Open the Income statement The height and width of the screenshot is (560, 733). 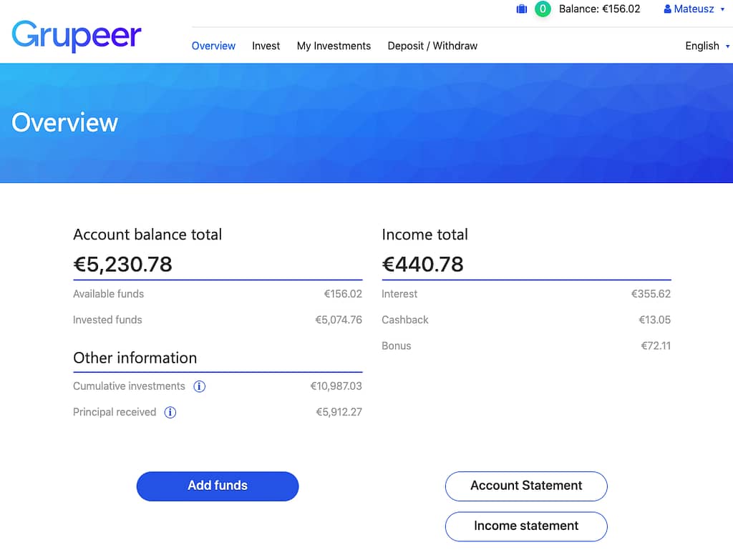526,526
